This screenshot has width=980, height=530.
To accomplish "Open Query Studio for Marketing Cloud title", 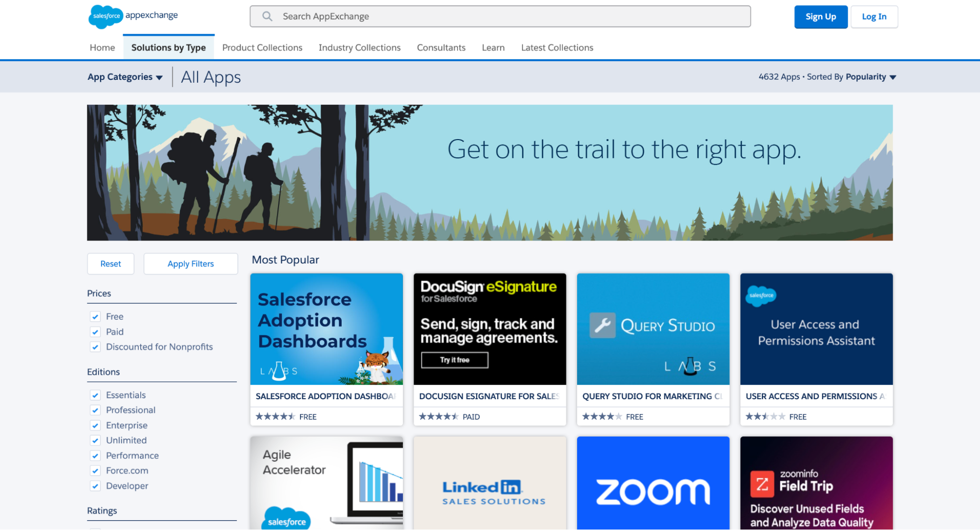I will [653, 396].
